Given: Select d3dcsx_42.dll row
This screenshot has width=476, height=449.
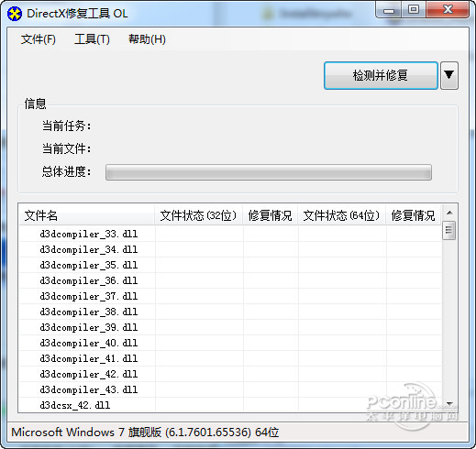Looking at the screenshot, I should point(230,405).
